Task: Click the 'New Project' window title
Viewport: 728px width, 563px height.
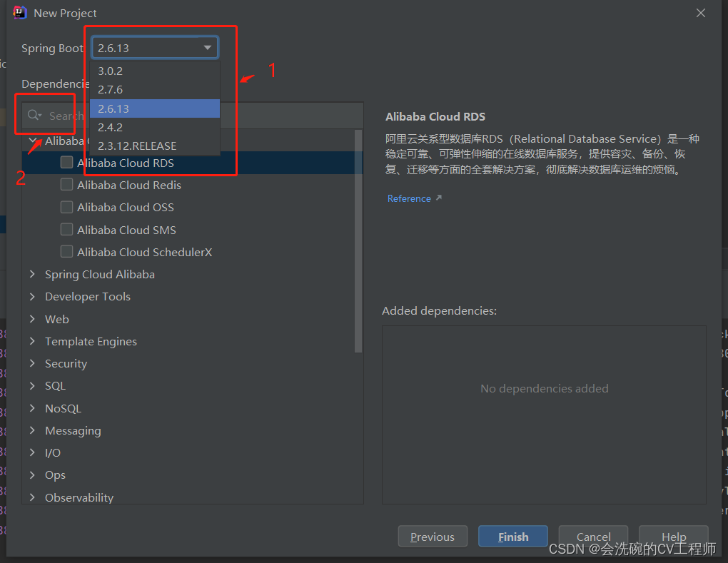Action: [x=65, y=14]
